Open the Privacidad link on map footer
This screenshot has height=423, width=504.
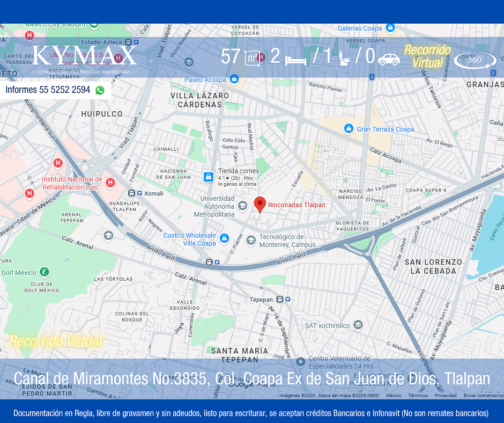pyautogui.click(x=446, y=395)
